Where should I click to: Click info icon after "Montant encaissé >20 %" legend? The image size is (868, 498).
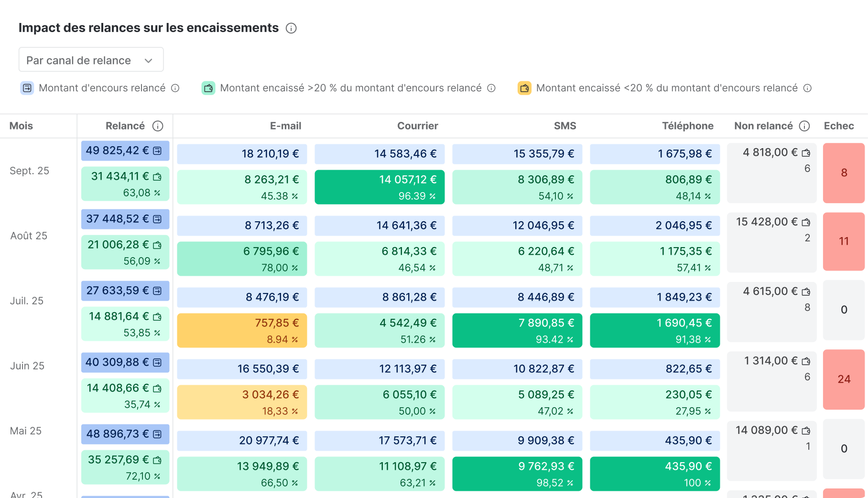[491, 88]
